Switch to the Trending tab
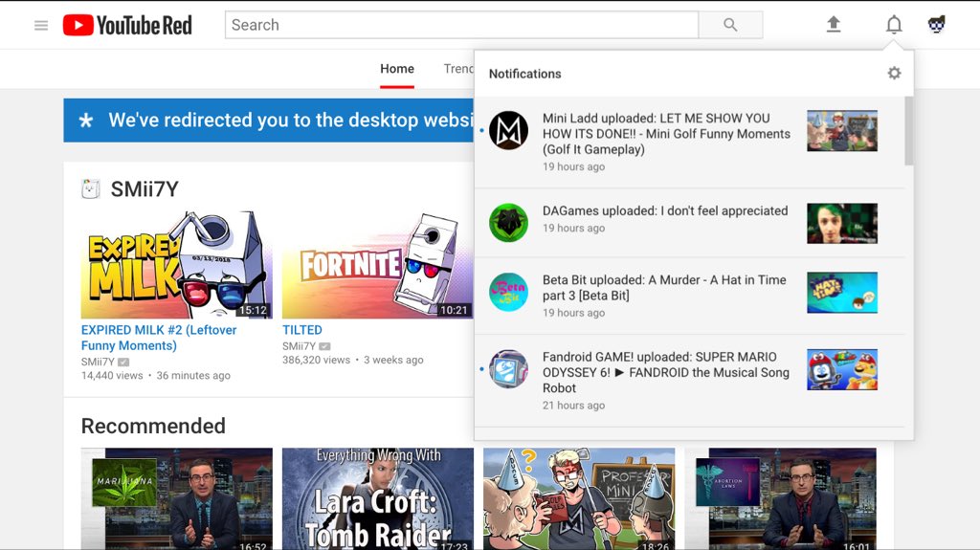 (x=458, y=69)
